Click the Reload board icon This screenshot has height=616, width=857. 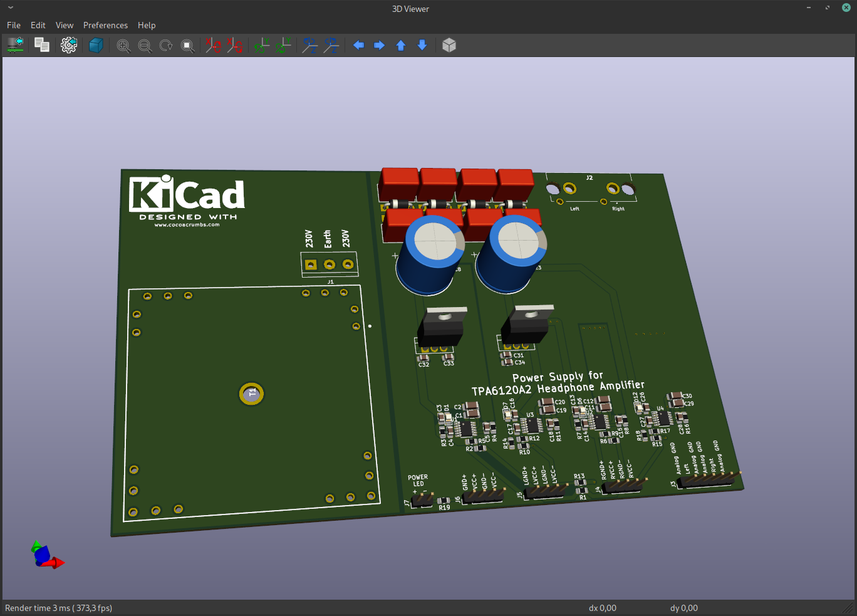coord(15,45)
